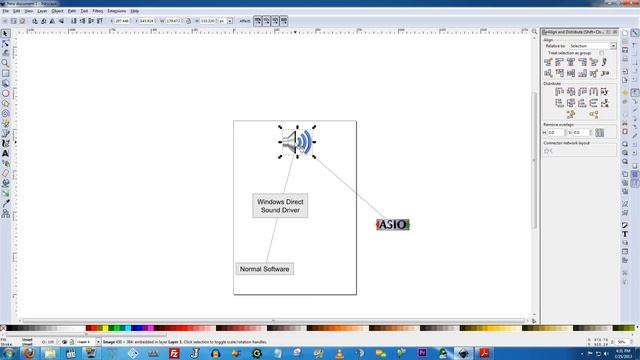Click the Randomize centers distribute icon

[x=571, y=114]
